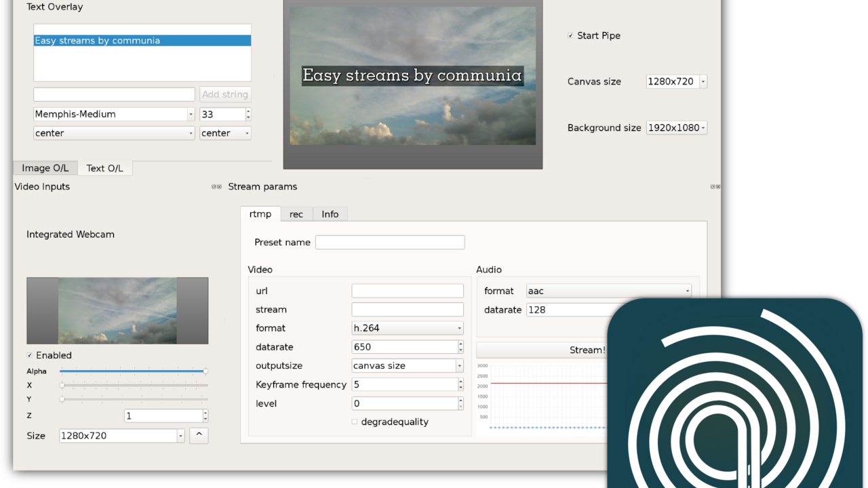Select 'Easy streams by communia' list row
868x488 pixels.
point(142,41)
